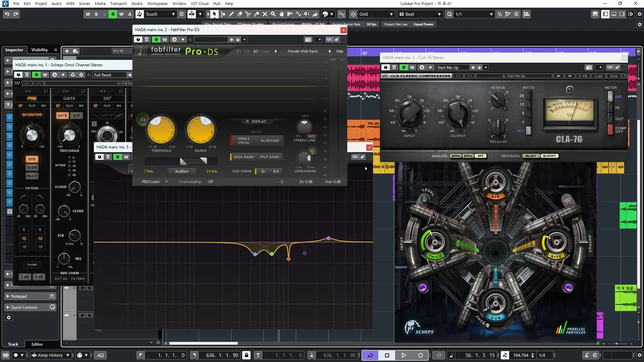Click the transport Stop button
This screenshot has width=644, height=362.
pos(387,355)
